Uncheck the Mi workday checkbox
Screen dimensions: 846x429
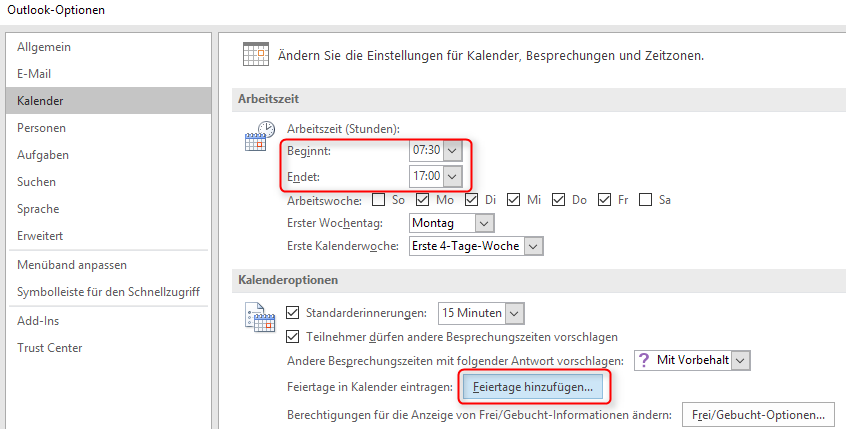(514, 200)
